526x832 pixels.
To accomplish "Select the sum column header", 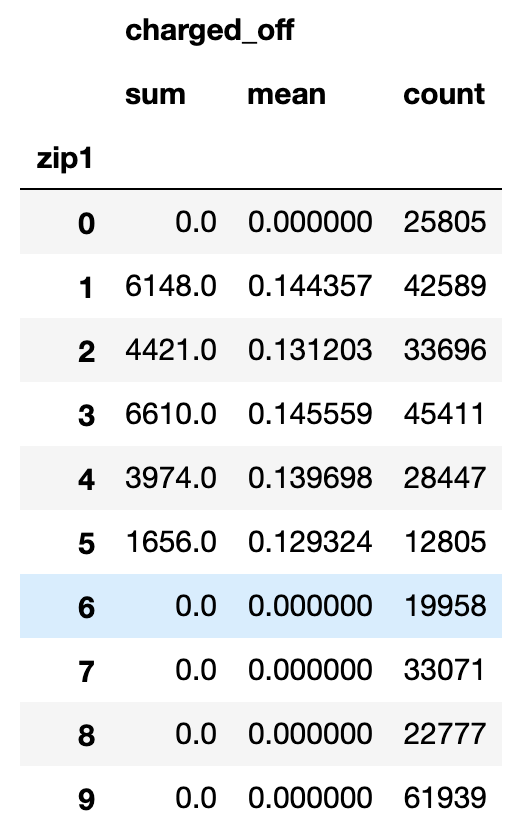I will [x=155, y=94].
